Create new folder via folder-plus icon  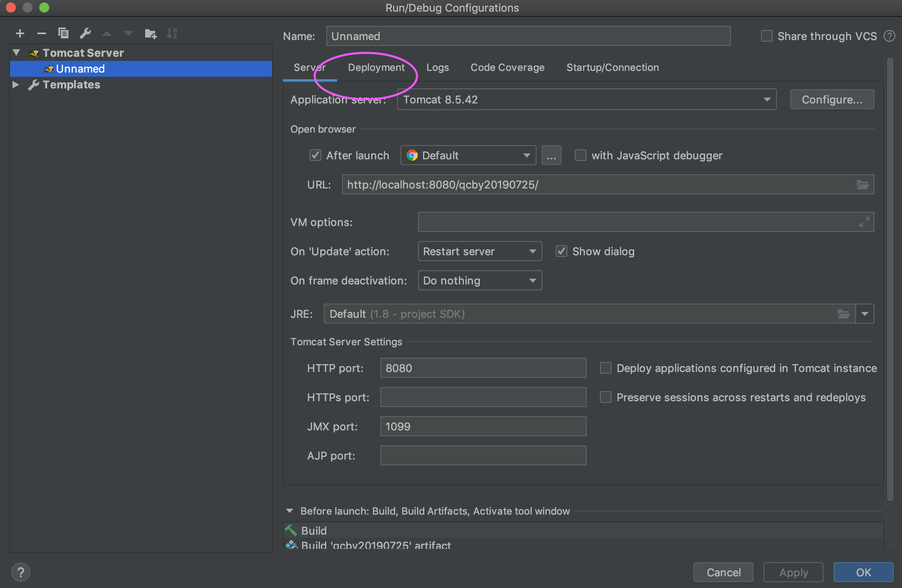coord(150,33)
